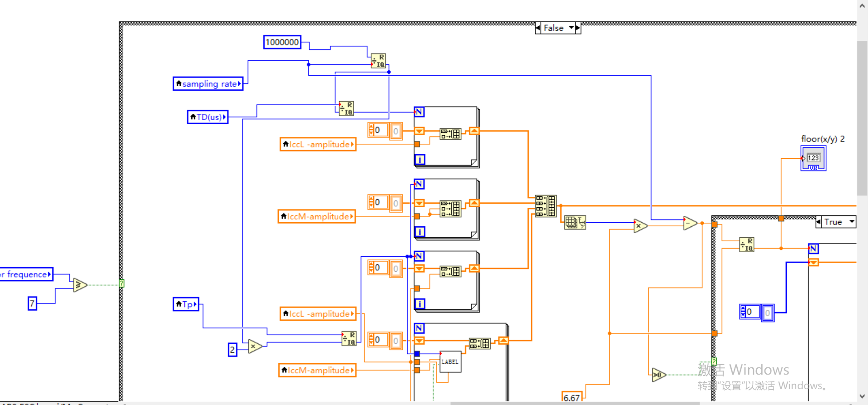The width and height of the screenshot is (868, 405).
Task: Click Build Array node inside the top For Loop
Action: click(450, 134)
